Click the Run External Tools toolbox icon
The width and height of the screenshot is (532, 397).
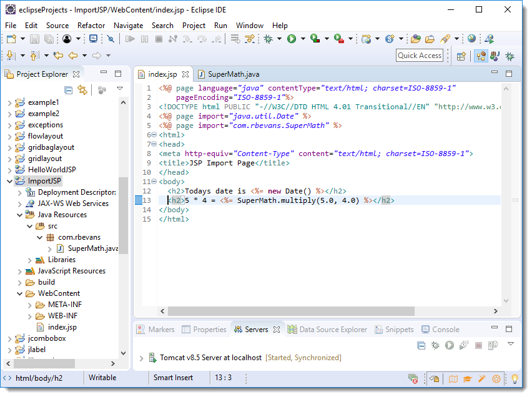coord(339,39)
